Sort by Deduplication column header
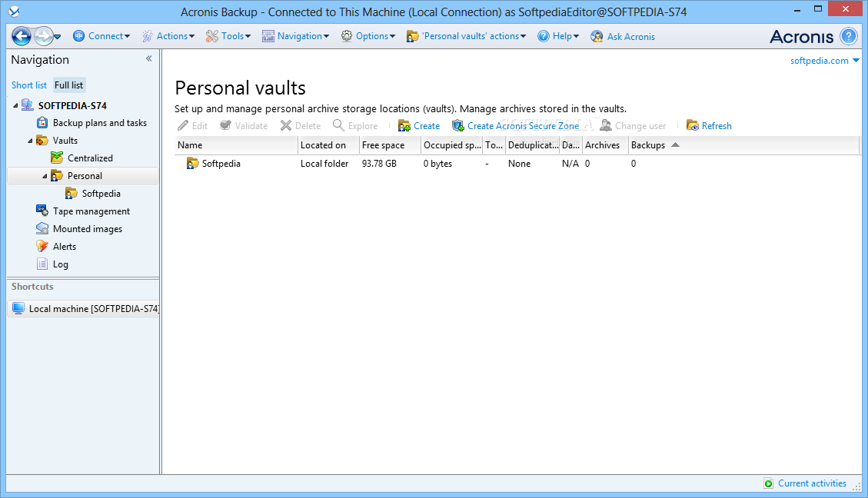The image size is (868, 498). [x=533, y=145]
